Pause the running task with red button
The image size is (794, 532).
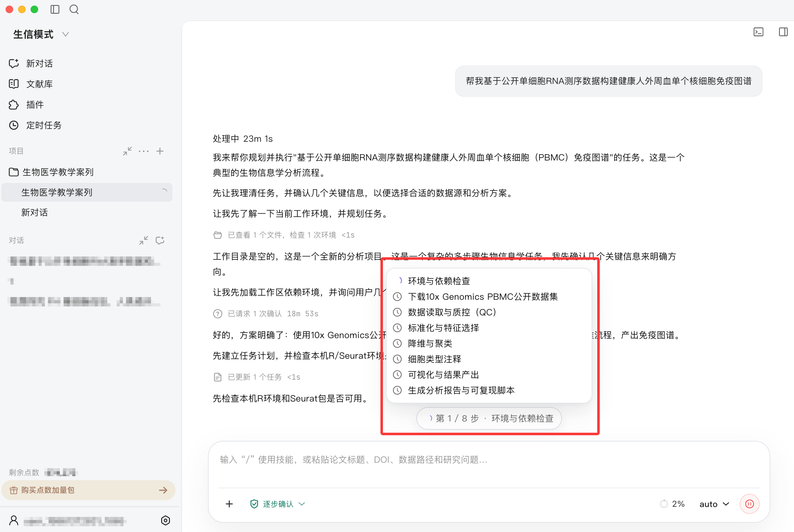pos(749,504)
